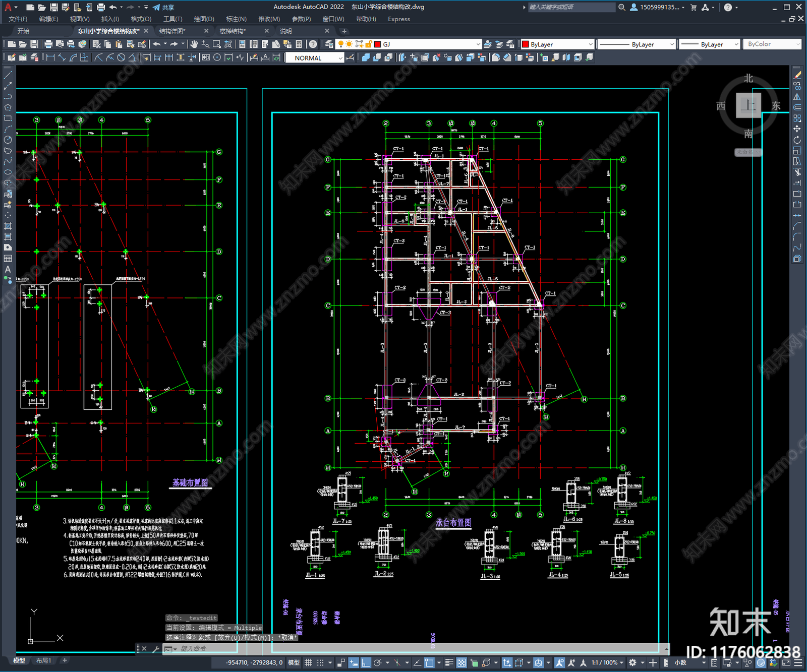Open the GJ layer dropdown list
This screenshot has width=807, height=672.
[x=478, y=44]
